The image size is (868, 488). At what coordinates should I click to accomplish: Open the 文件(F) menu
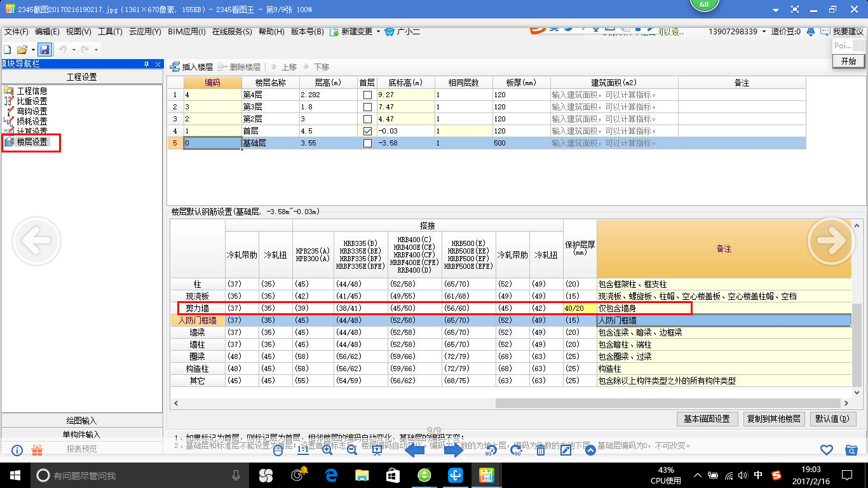(x=16, y=32)
